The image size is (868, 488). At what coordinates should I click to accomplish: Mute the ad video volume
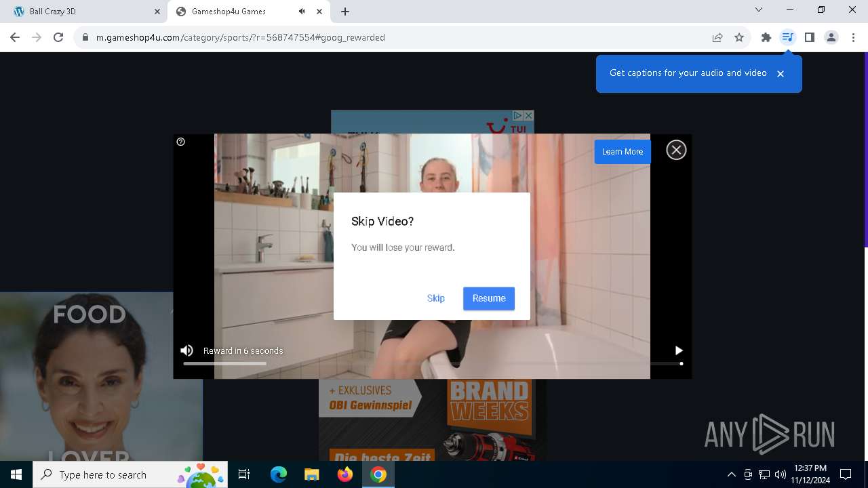[x=186, y=350]
